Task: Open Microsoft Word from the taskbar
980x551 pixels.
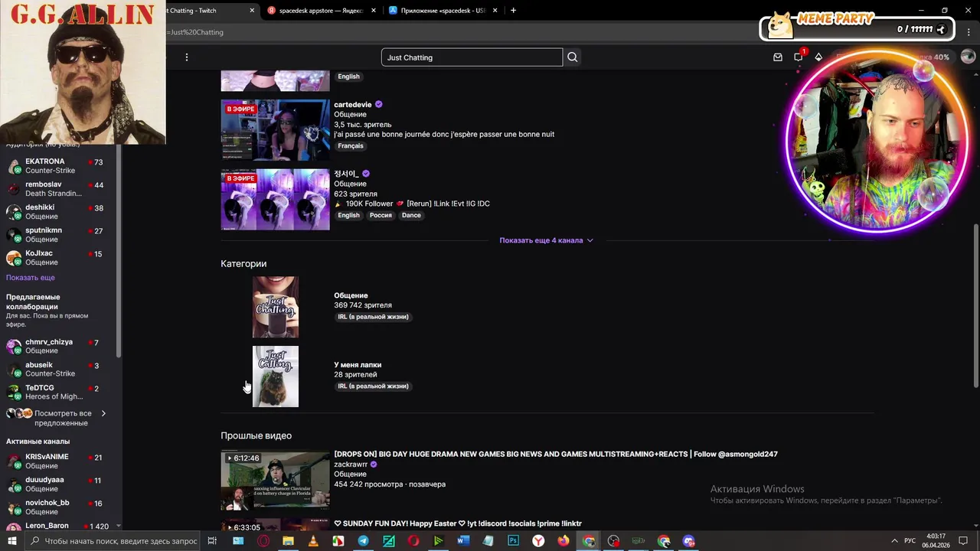Action: 463,541
